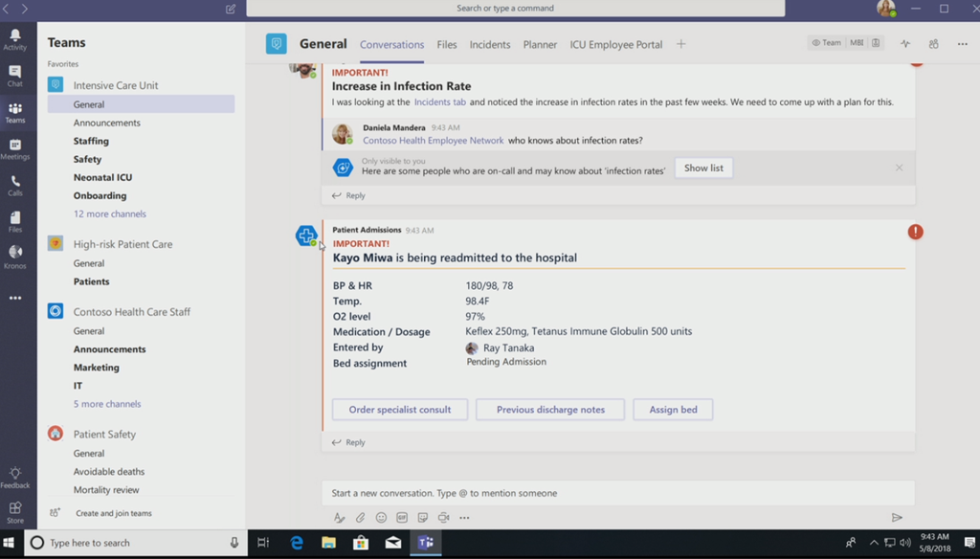Click the compose new chat icon

[x=231, y=9]
